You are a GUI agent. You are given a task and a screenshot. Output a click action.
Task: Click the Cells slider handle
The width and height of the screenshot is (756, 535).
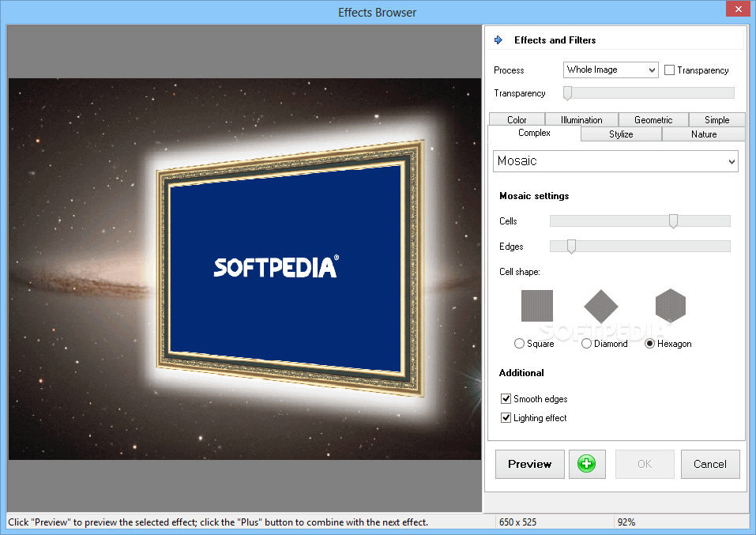coord(673,221)
